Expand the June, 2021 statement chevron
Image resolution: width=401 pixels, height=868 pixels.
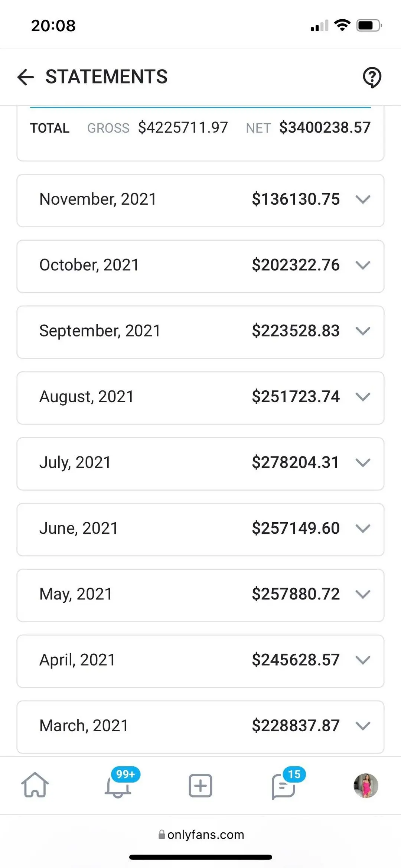point(363,528)
